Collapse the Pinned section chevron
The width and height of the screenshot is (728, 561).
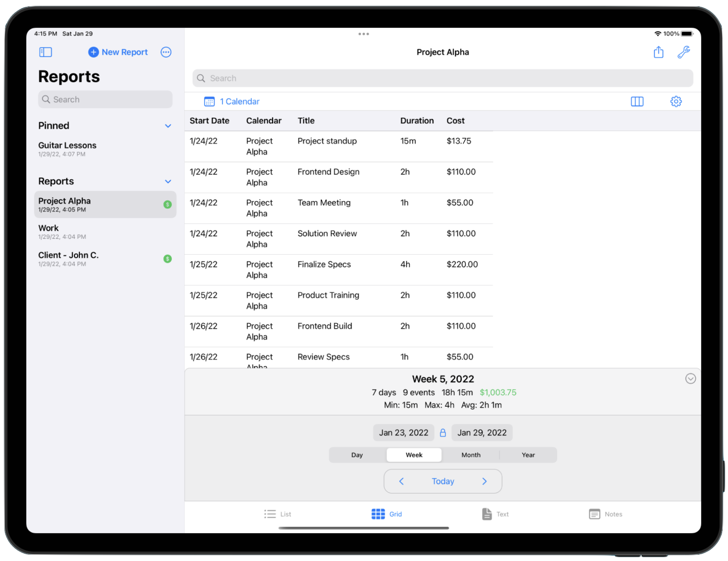pos(168,126)
